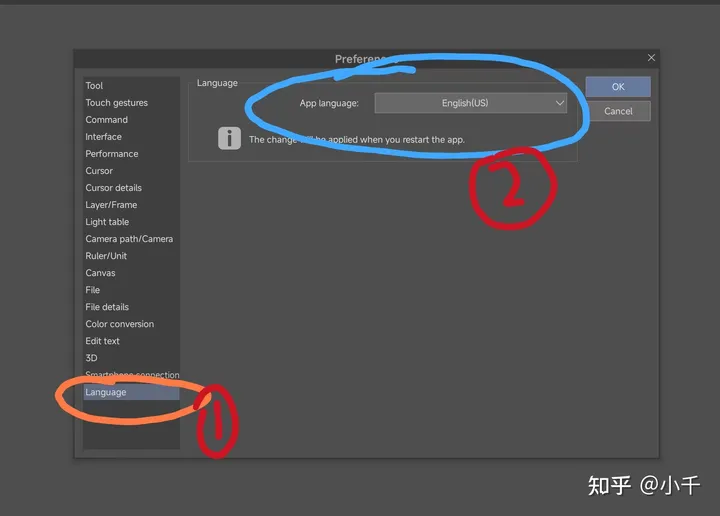Open Light table preferences
This screenshot has width=720, height=516.
point(107,222)
